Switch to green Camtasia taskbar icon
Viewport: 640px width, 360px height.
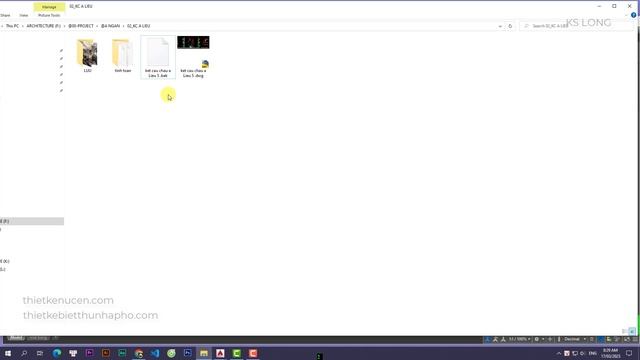click(237, 353)
